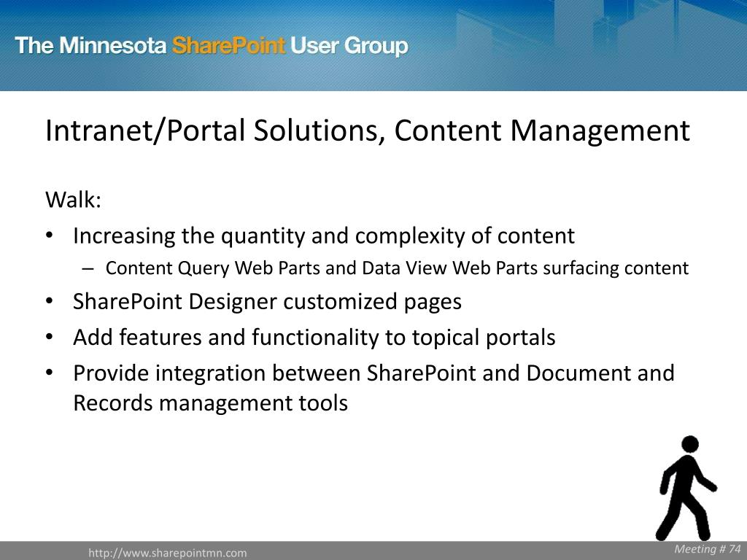Click the walking person icon
747x560 pixels.
(686, 488)
